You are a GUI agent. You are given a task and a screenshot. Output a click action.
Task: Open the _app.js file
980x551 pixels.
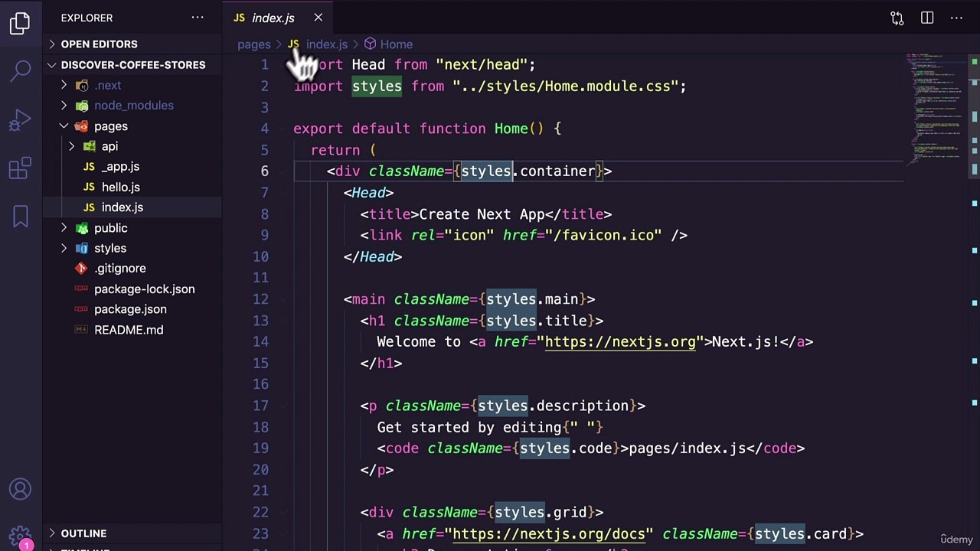132,167
